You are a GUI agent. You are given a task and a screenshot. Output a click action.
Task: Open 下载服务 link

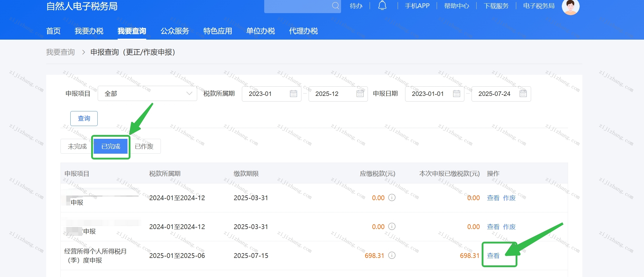496,6
